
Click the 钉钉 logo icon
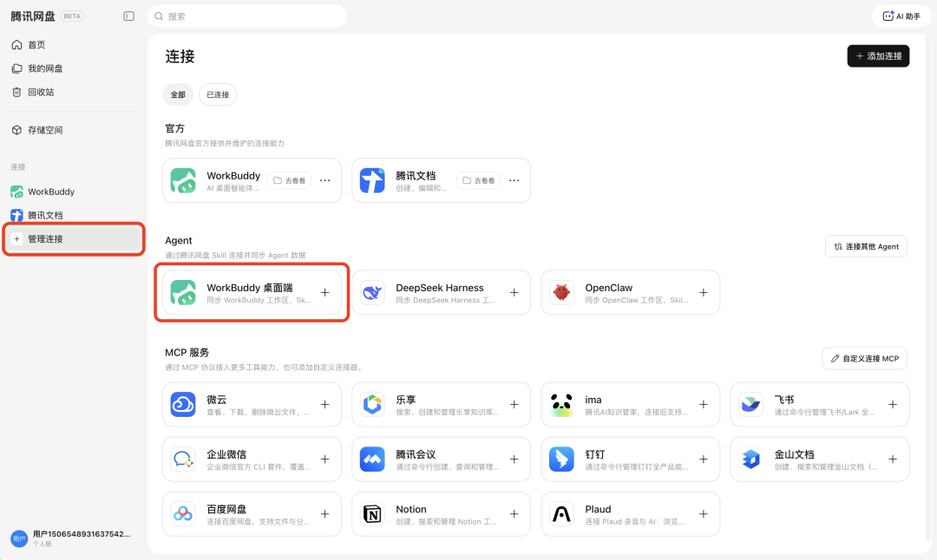coord(561,459)
